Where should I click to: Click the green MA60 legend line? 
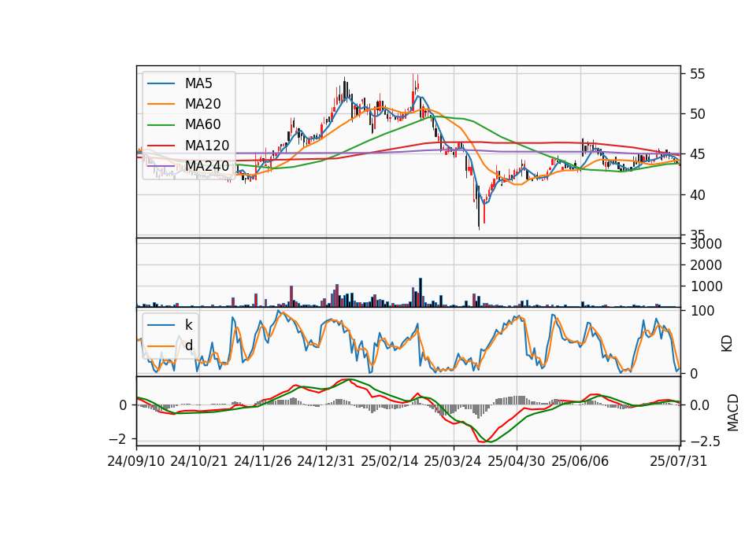point(161,125)
